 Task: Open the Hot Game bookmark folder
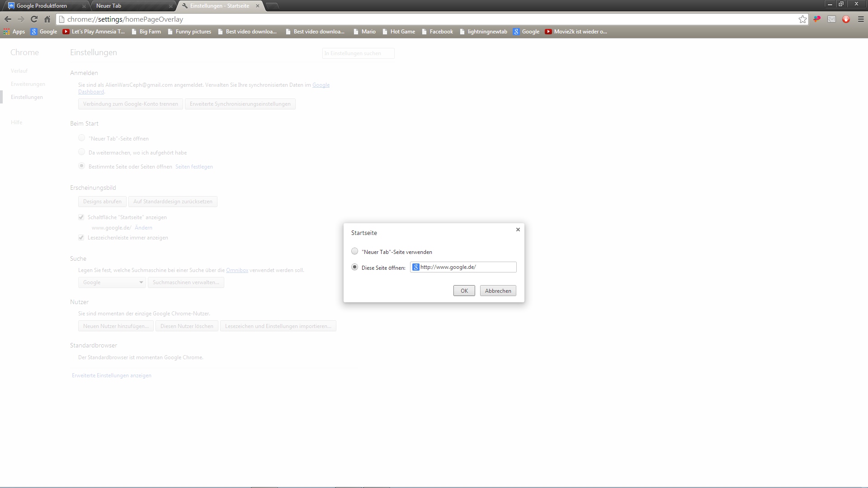point(399,32)
